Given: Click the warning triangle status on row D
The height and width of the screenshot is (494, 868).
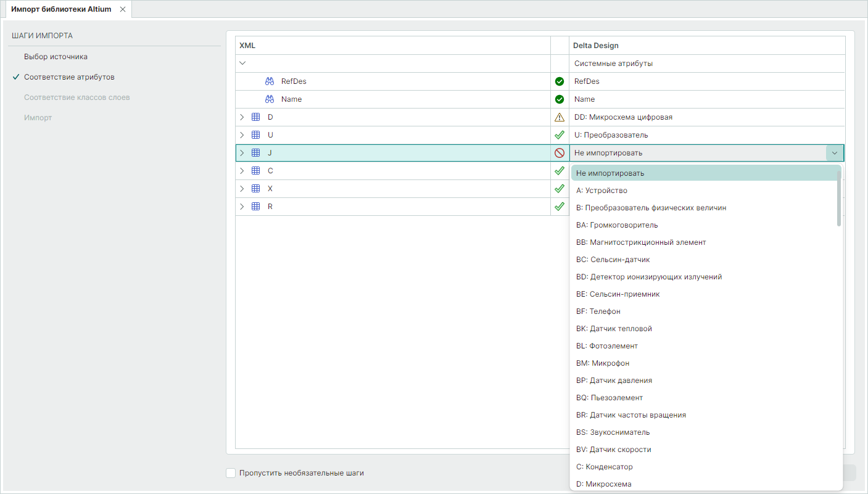Looking at the screenshot, I should tap(560, 117).
